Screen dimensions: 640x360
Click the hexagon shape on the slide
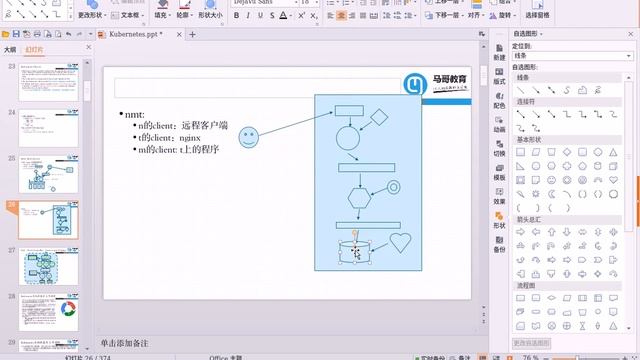pyautogui.click(x=360, y=198)
